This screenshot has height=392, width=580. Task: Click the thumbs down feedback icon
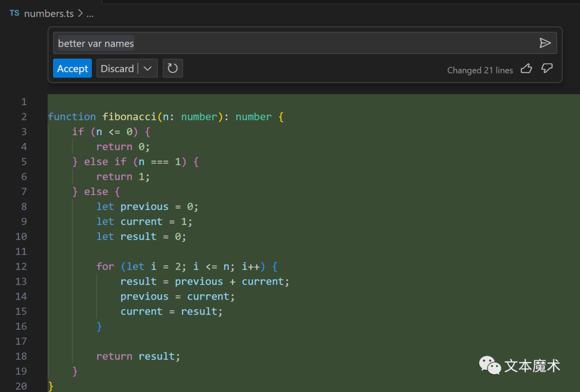pyautogui.click(x=547, y=68)
